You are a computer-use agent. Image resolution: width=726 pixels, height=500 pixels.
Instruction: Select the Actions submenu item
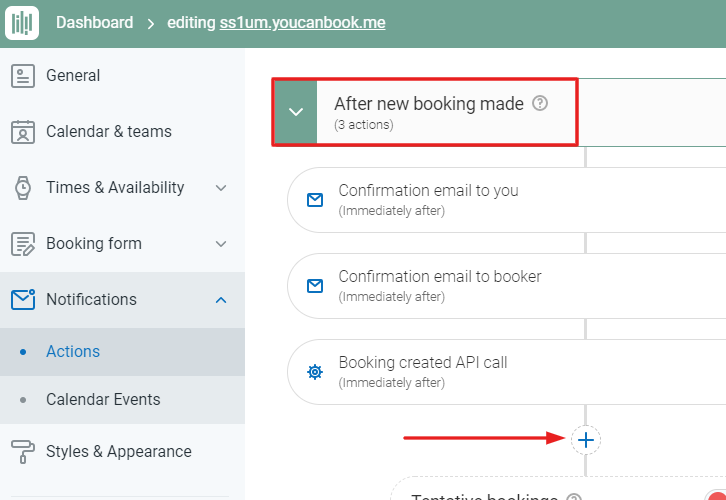click(x=73, y=351)
